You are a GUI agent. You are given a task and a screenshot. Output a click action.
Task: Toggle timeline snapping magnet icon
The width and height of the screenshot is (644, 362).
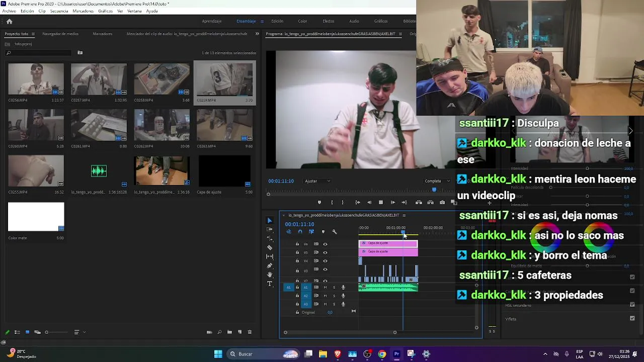(300, 232)
